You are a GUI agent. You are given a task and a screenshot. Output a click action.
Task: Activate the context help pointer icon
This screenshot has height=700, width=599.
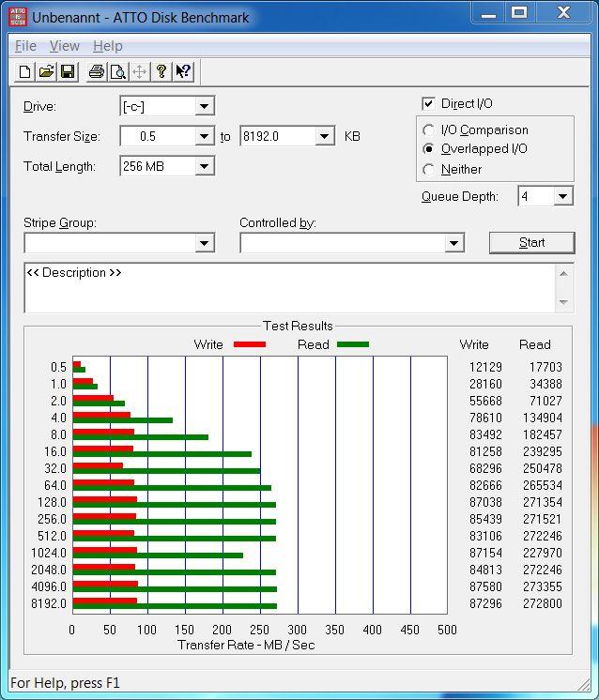(x=183, y=71)
